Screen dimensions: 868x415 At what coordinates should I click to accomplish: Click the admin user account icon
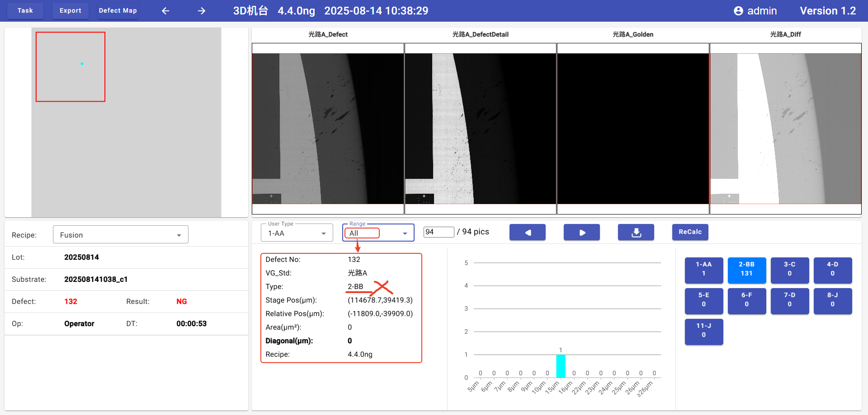(738, 11)
